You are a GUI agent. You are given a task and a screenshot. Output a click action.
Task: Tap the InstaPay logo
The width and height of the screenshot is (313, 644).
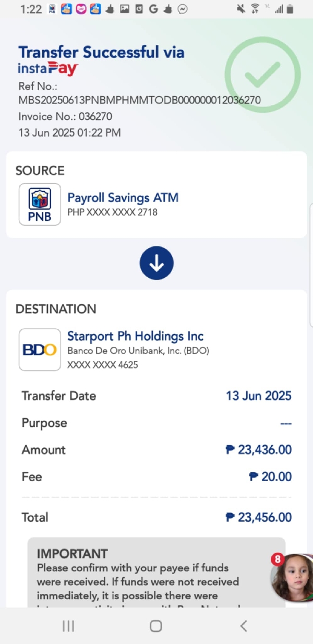pyautogui.click(x=48, y=68)
